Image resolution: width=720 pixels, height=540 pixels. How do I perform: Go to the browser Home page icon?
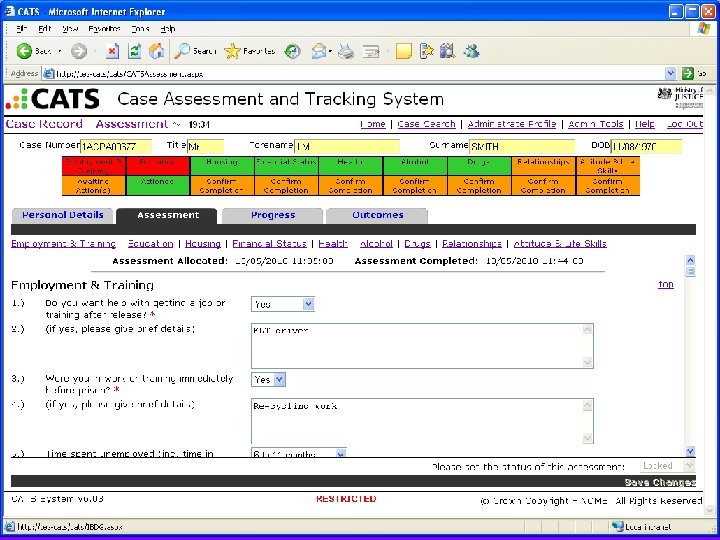(157, 51)
